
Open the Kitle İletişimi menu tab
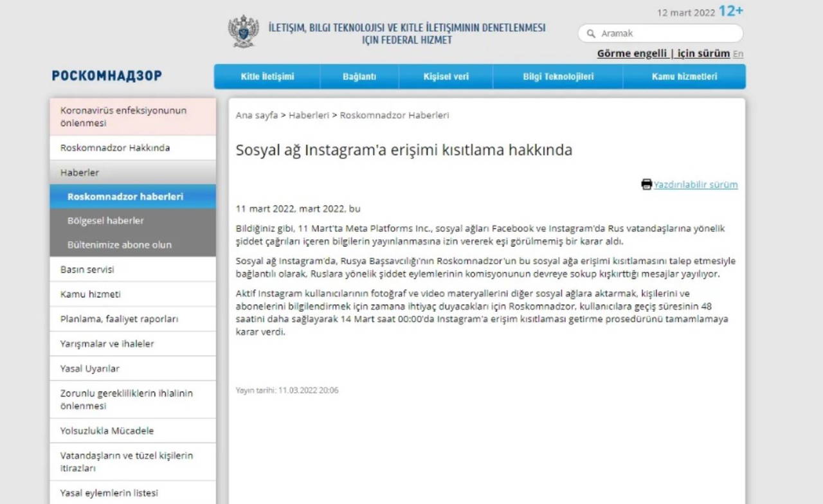pyautogui.click(x=267, y=76)
